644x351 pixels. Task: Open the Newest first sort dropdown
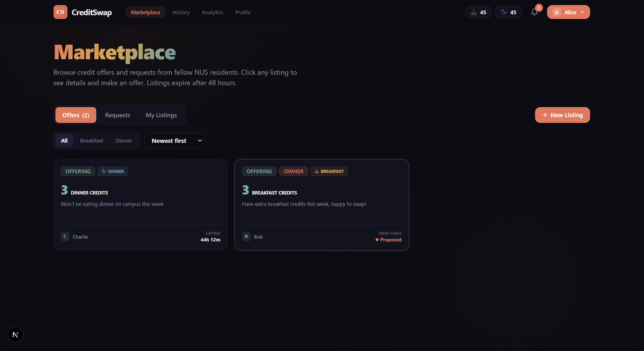(174, 140)
